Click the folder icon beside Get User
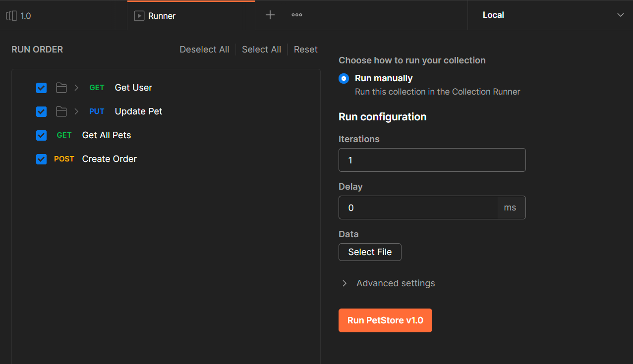The image size is (633, 364). 61,88
